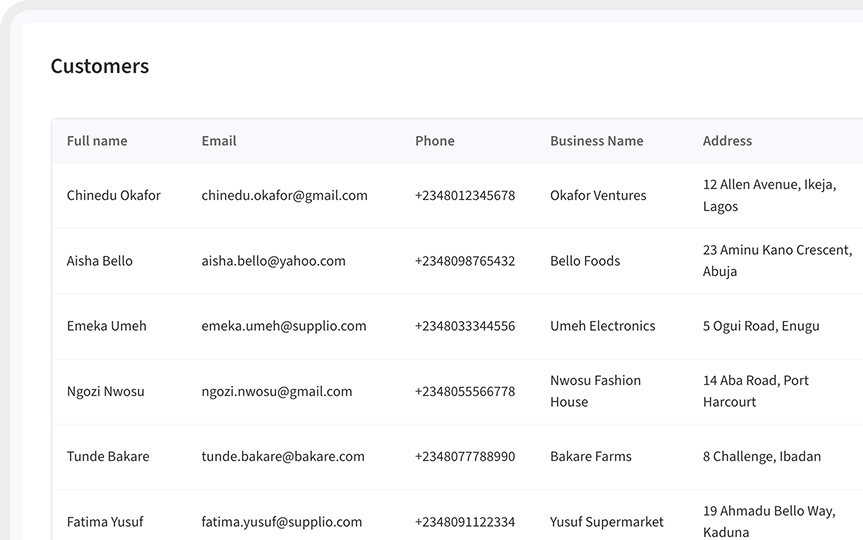This screenshot has width=863, height=540.
Task: Click the Yusuf Supermarket business name
Action: 607,522
